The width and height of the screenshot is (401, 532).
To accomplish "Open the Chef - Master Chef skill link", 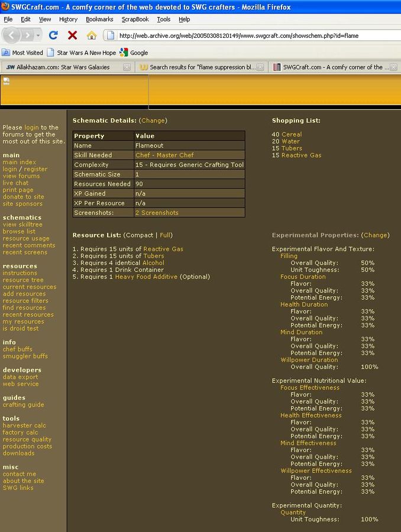I will point(164,155).
